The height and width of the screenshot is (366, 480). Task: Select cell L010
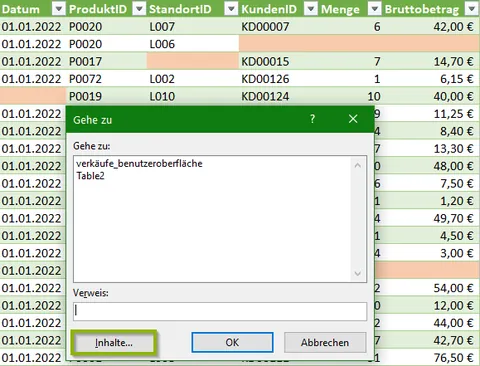click(193, 96)
